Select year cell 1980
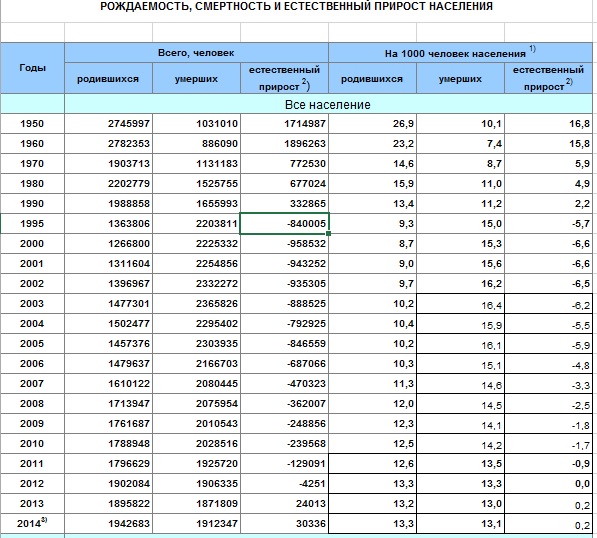Screen dimensions: 597x538 (32, 184)
